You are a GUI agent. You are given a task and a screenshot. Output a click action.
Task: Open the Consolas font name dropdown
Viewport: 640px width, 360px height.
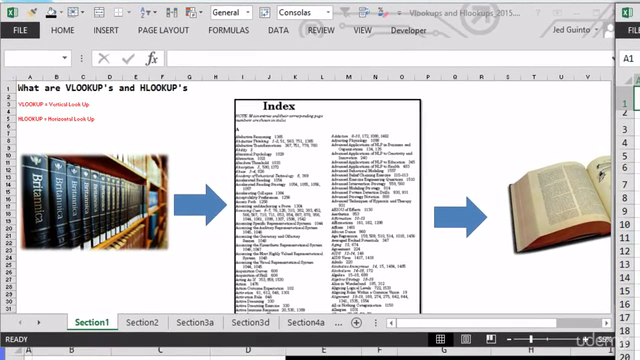click(x=328, y=12)
